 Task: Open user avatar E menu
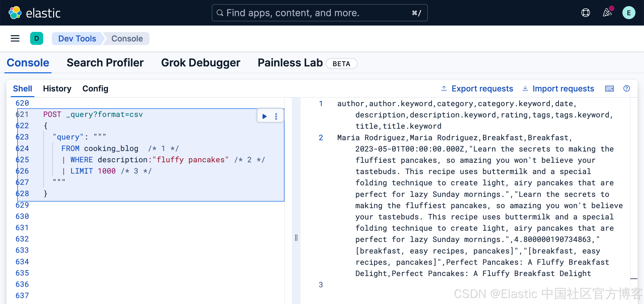(x=629, y=13)
